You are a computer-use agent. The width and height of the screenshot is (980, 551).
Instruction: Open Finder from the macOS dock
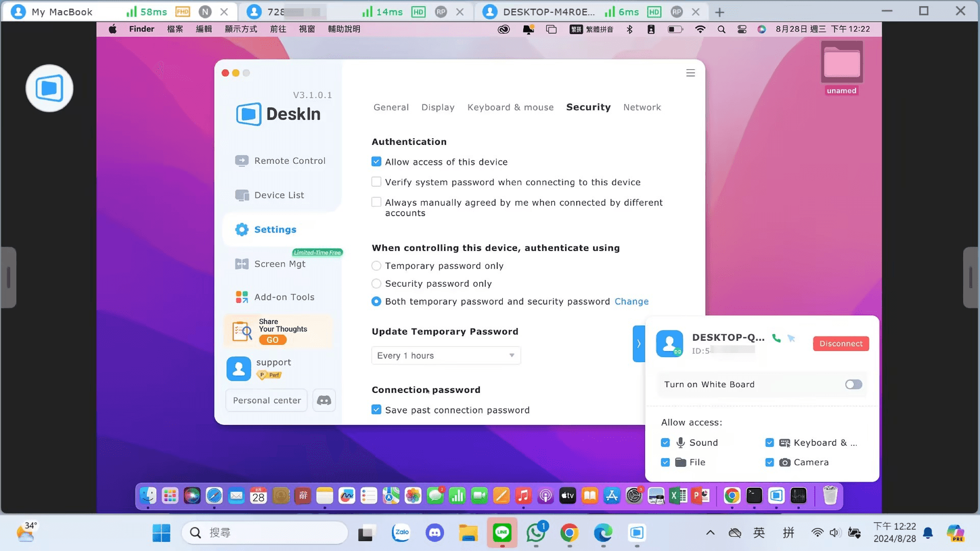tap(148, 495)
